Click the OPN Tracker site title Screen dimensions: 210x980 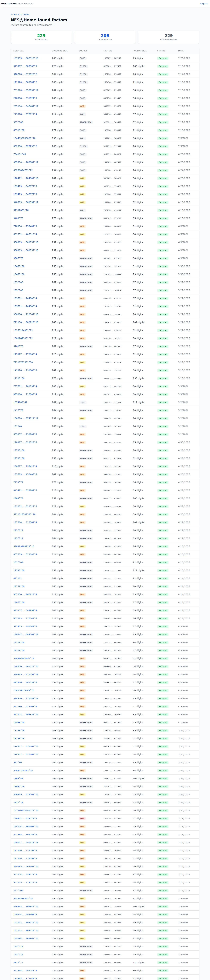[x=9, y=3]
